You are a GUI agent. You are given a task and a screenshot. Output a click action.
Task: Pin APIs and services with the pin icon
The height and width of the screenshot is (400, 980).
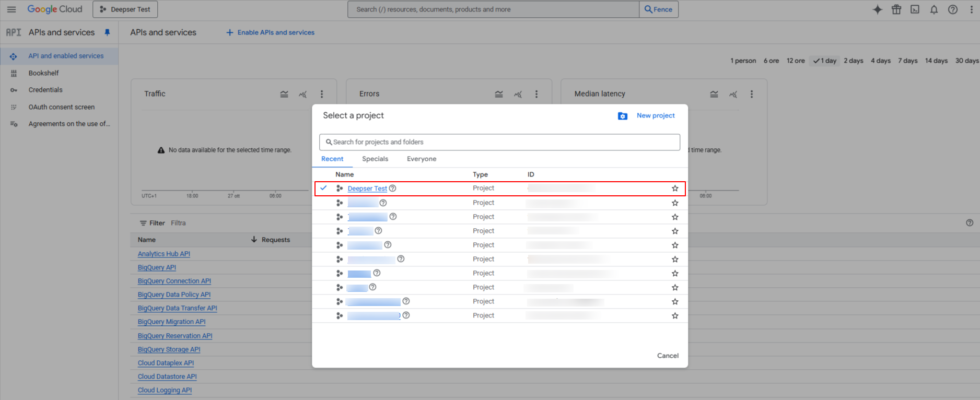click(107, 32)
